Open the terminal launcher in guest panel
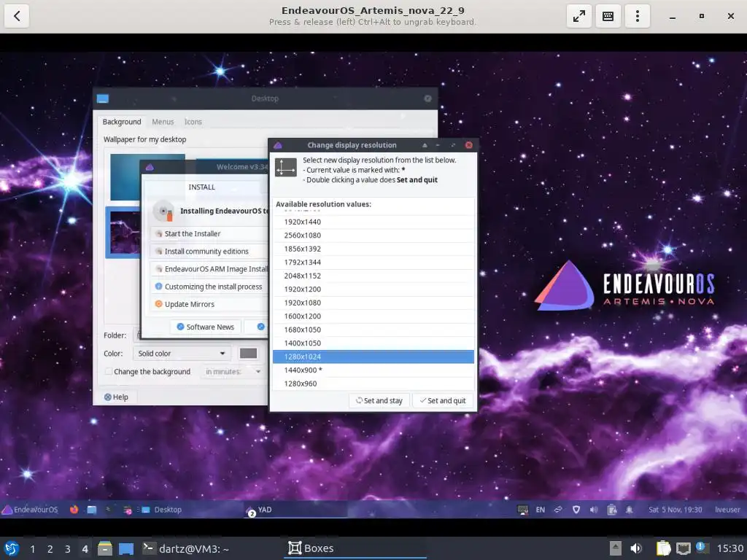The width and height of the screenshot is (747, 560). pyautogui.click(x=109, y=510)
